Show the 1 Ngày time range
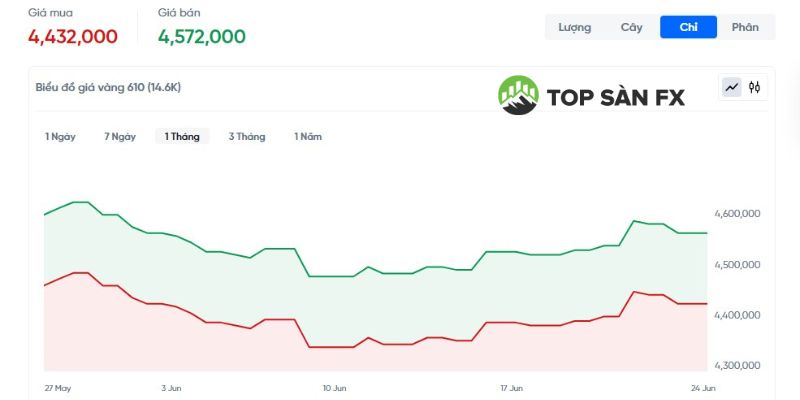Screen dimensions: 800x400 (60, 136)
